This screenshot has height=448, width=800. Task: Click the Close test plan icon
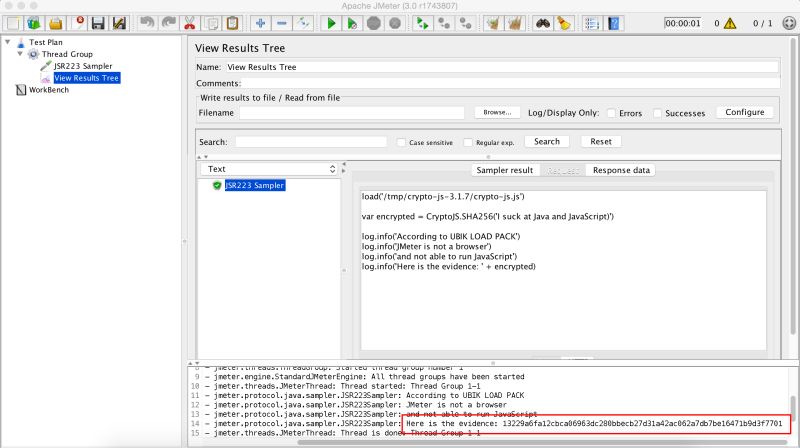point(77,23)
